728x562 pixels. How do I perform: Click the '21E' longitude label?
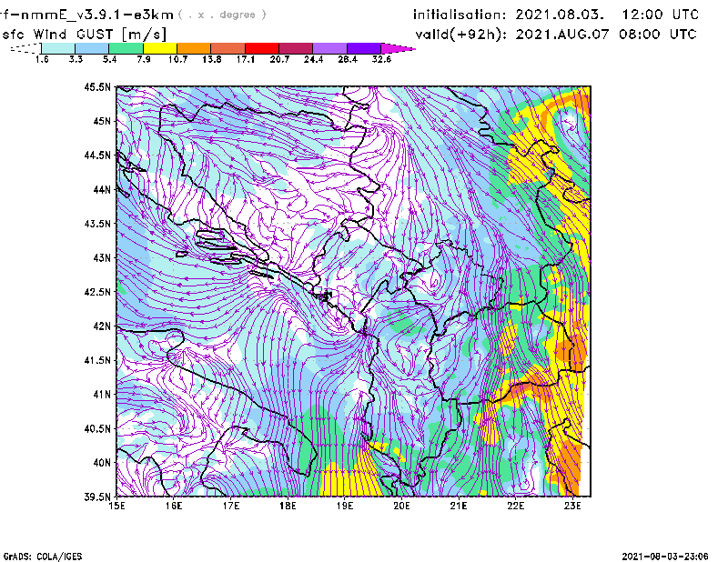point(459,506)
